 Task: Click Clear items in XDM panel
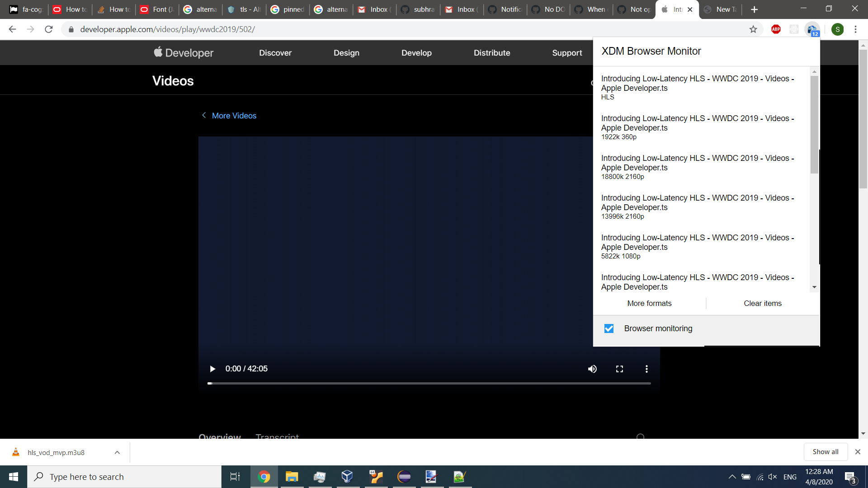click(763, 303)
